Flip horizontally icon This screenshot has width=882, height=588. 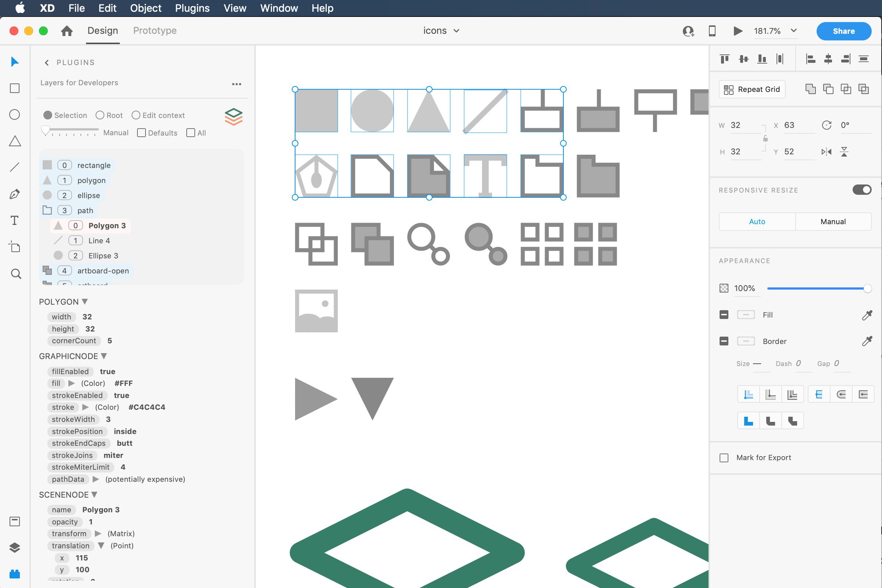[x=827, y=152]
